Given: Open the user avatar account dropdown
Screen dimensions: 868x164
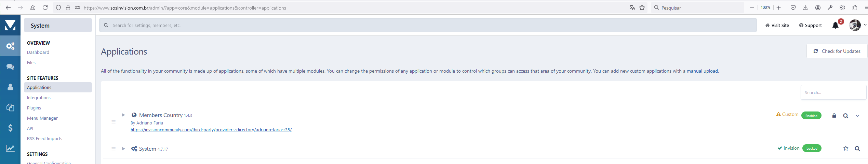Looking at the screenshot, I should point(857,25).
